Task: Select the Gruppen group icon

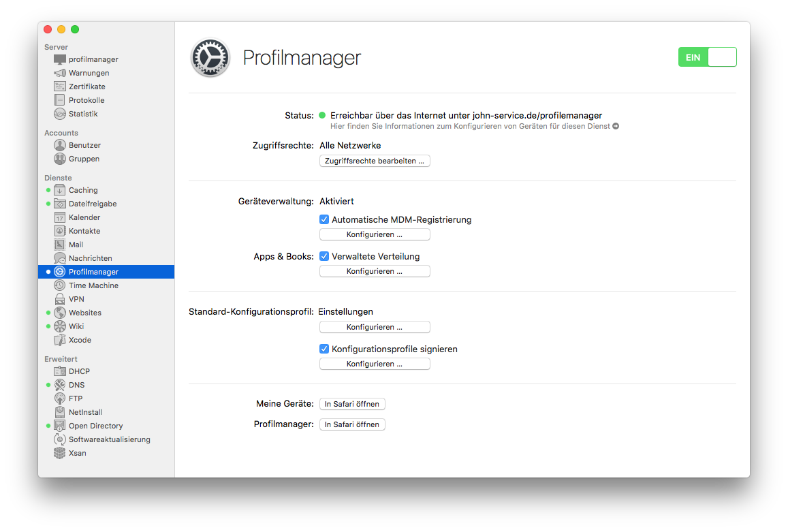Action: (60, 159)
